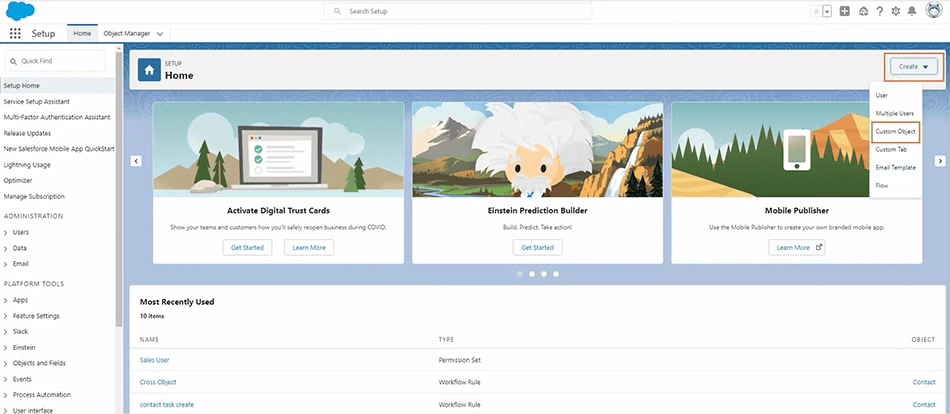The height and width of the screenshot is (414, 950).
Task: Switch to the Home tab
Action: [x=82, y=33]
